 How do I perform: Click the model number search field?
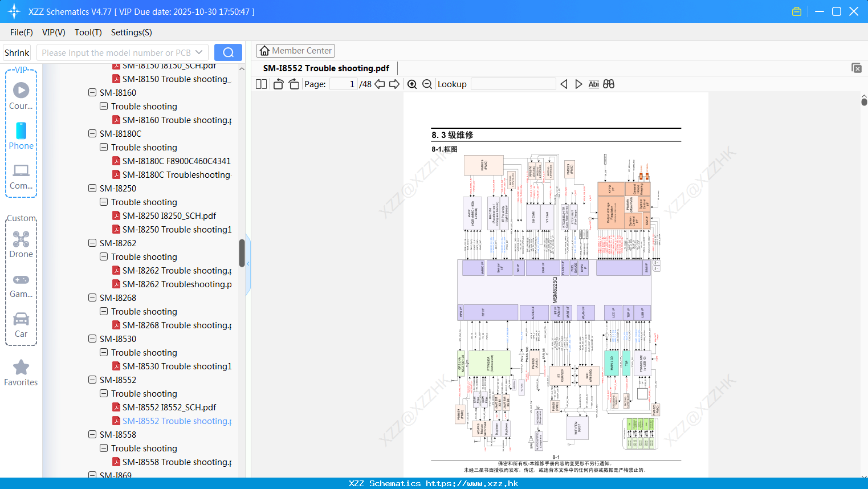116,52
